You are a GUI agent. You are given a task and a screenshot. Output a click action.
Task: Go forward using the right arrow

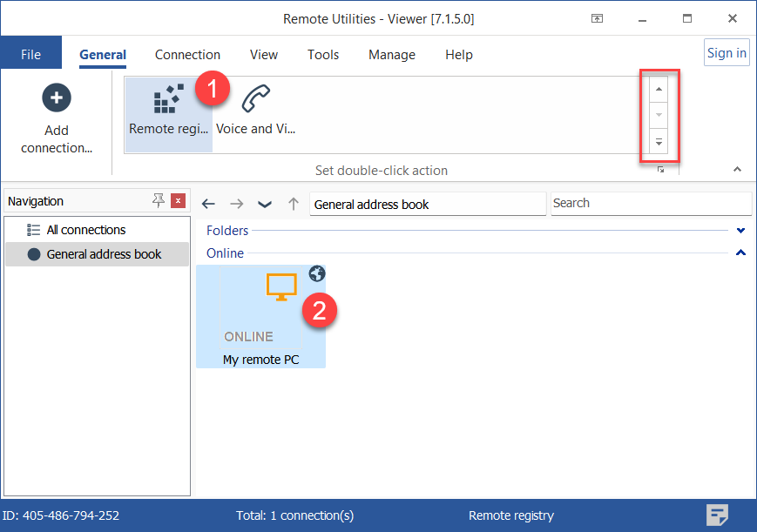click(x=236, y=204)
